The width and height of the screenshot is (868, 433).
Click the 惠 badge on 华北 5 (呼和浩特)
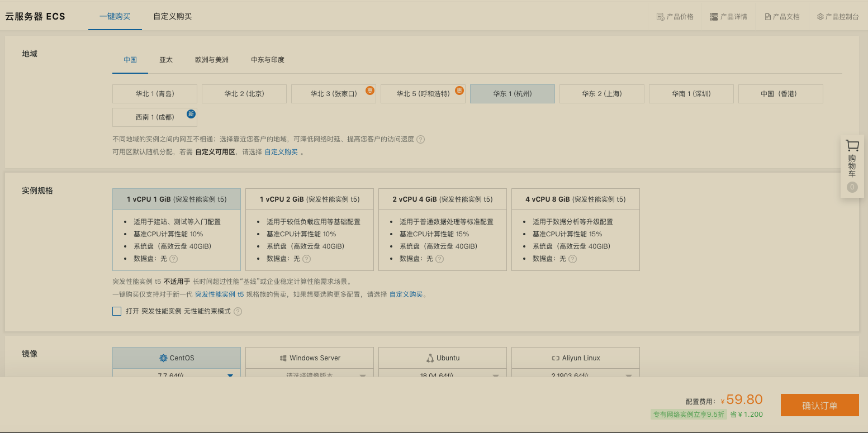(x=459, y=90)
